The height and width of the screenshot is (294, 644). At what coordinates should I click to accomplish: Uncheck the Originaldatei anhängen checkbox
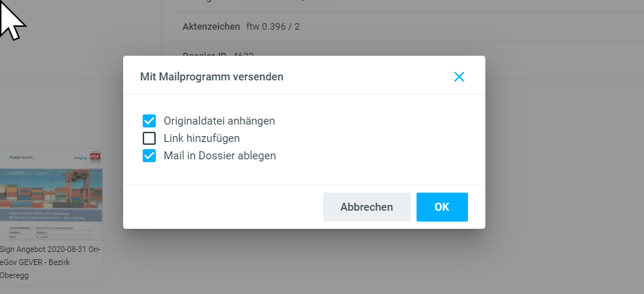tap(149, 121)
